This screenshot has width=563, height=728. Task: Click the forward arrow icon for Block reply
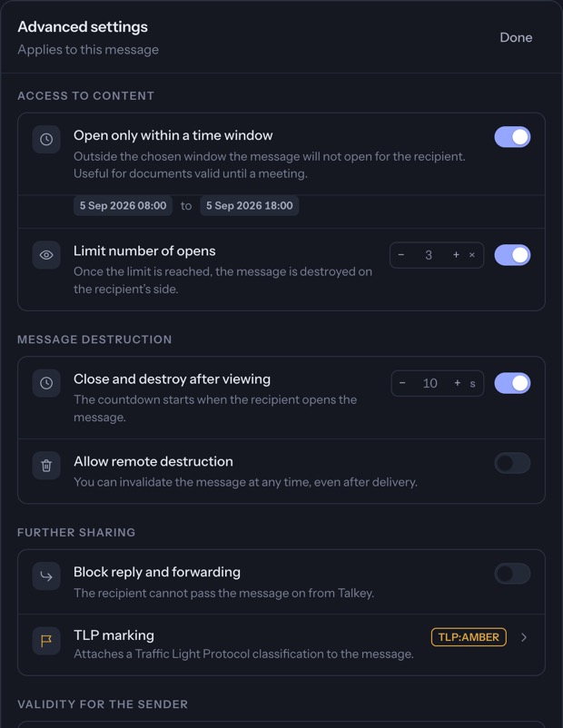[x=46, y=576]
